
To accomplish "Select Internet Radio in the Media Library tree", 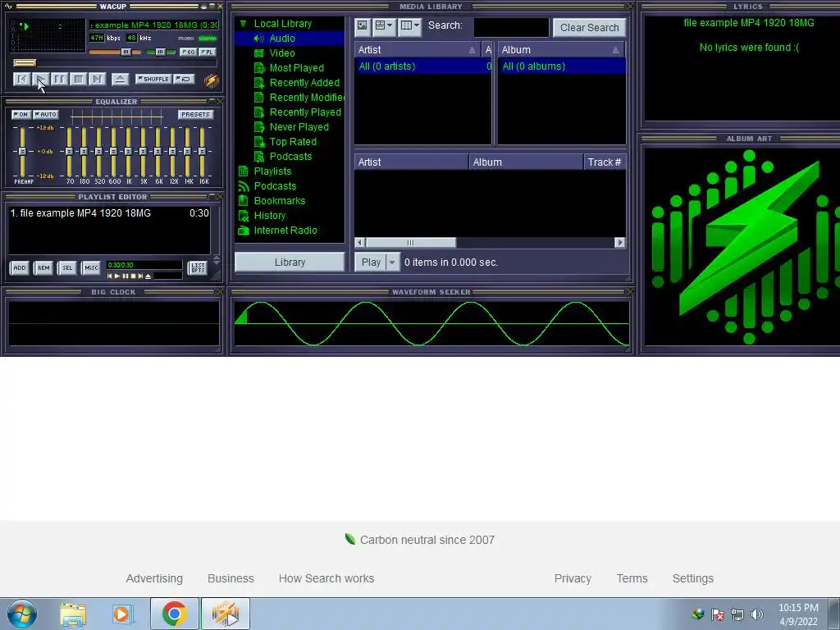I will (x=285, y=231).
